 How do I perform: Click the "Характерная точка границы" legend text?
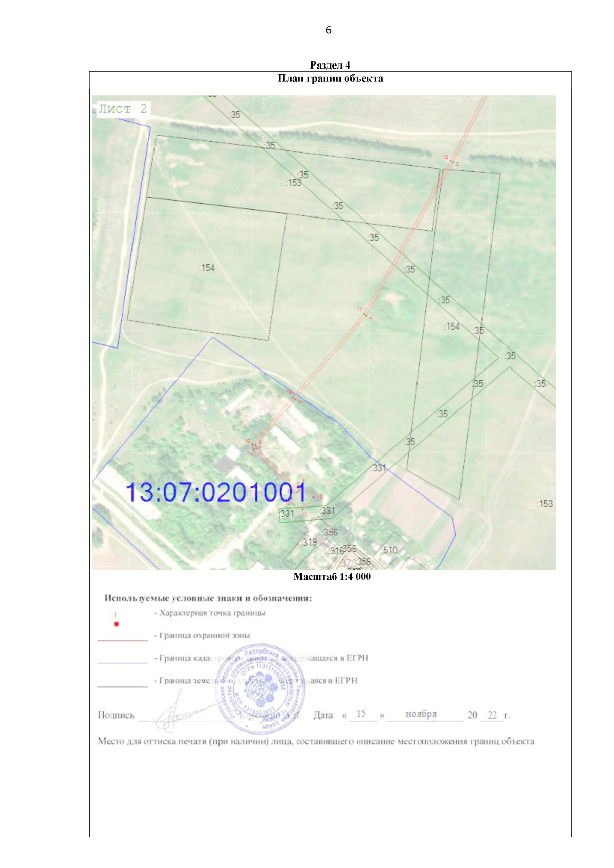[212, 613]
